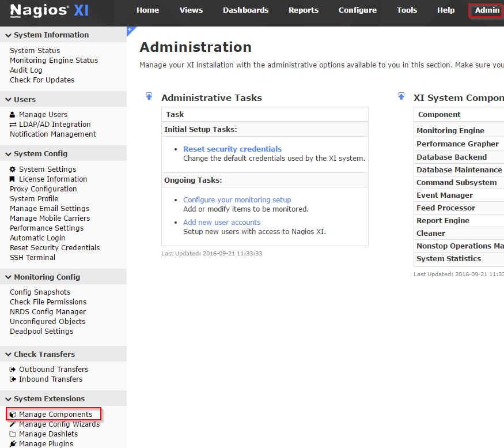Viewport: 504px width, 448px height.
Task: Click the Nagios XI logo
Action: pos(49,10)
